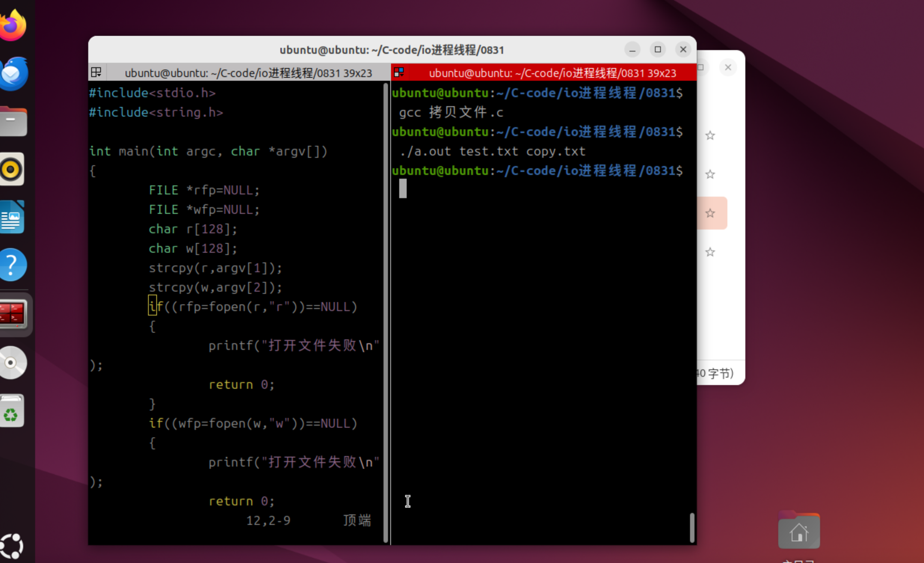Image resolution: width=924 pixels, height=563 pixels.
Task: Click the left pane's vertical scrollbar
Action: coord(386,313)
